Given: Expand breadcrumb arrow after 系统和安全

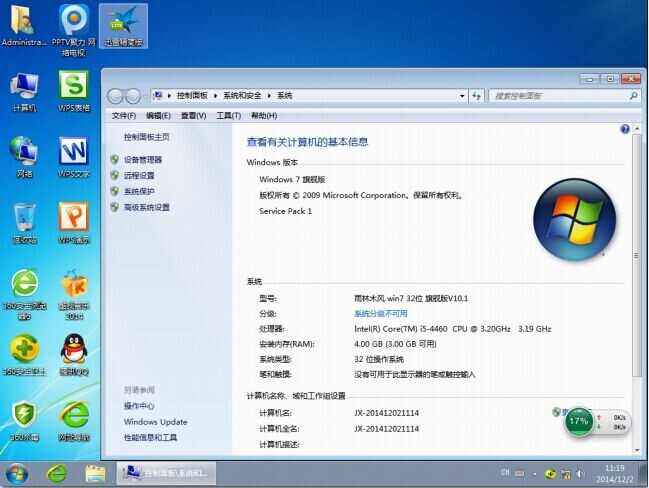Looking at the screenshot, I should tap(269, 96).
